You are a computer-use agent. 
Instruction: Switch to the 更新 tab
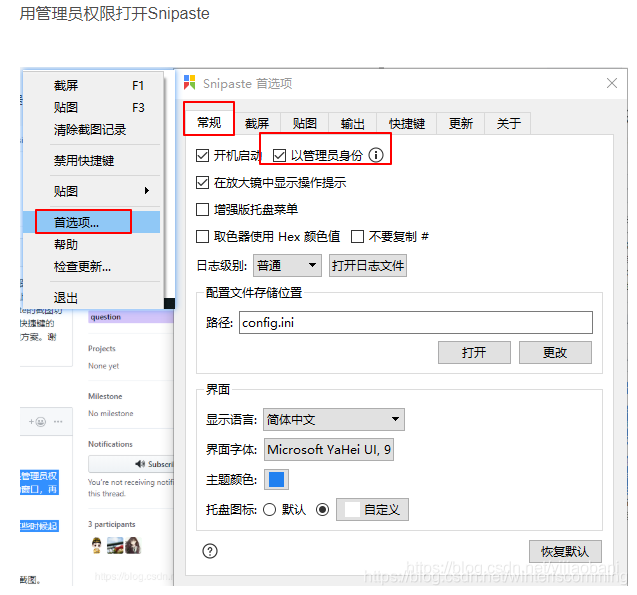[x=461, y=123]
